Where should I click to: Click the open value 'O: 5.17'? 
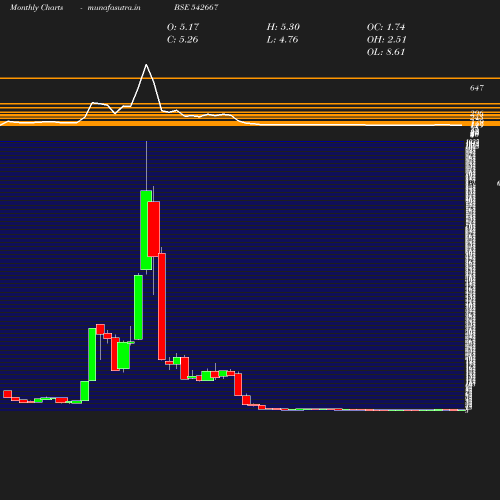coord(183,27)
